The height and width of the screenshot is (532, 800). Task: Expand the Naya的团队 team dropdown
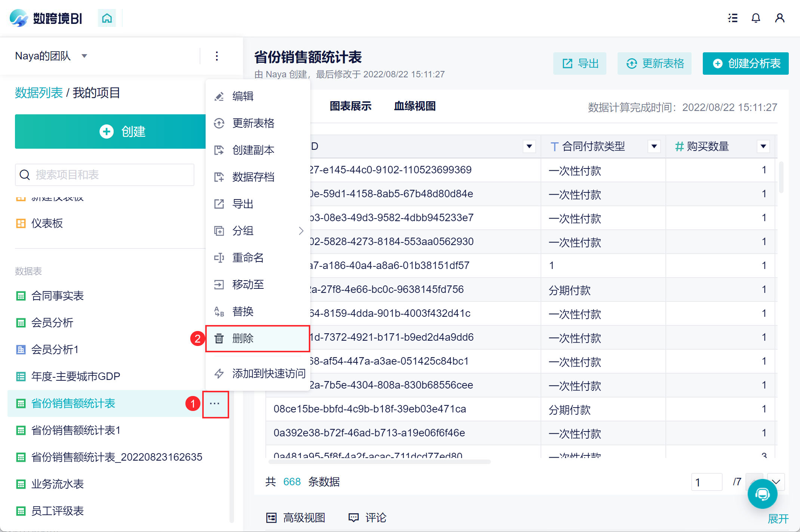[84, 56]
